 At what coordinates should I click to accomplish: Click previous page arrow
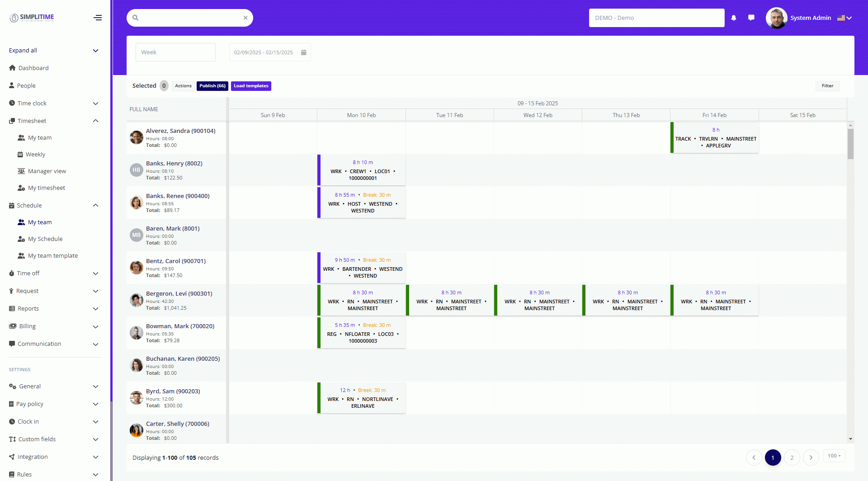coord(754,457)
